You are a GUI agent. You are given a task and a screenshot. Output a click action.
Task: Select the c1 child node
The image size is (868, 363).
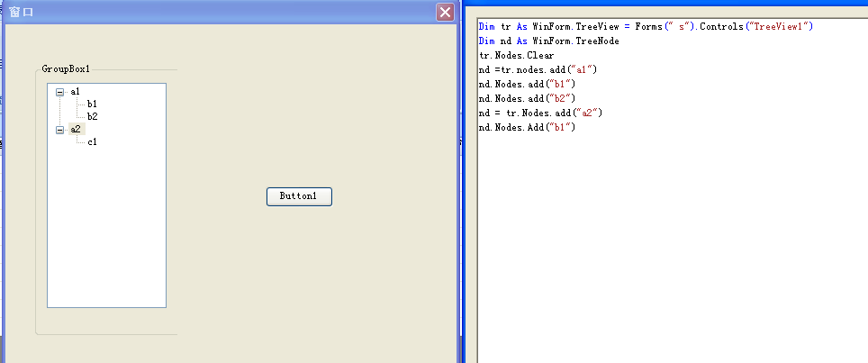(92, 142)
